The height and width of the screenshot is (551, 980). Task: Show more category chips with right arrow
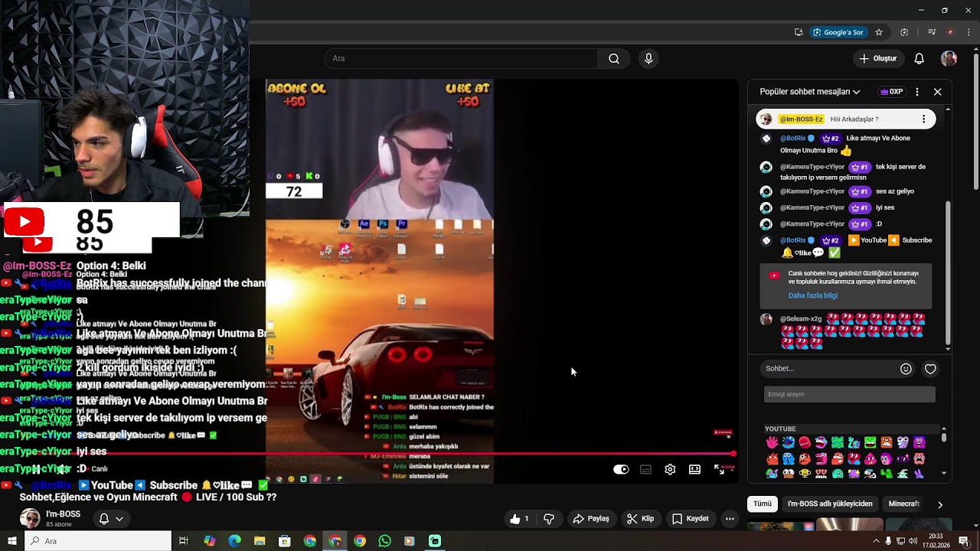940,504
